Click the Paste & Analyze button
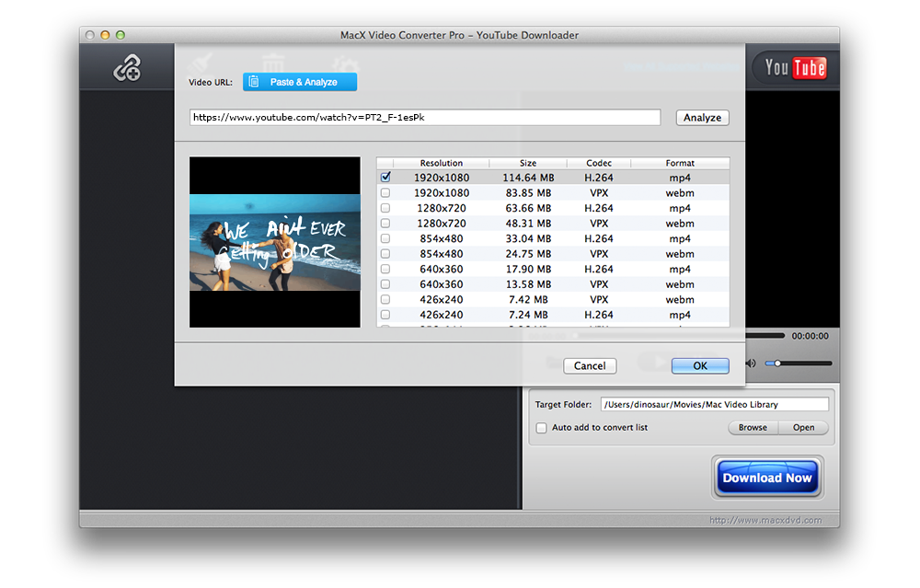This screenshot has height=588, width=920. (x=300, y=82)
